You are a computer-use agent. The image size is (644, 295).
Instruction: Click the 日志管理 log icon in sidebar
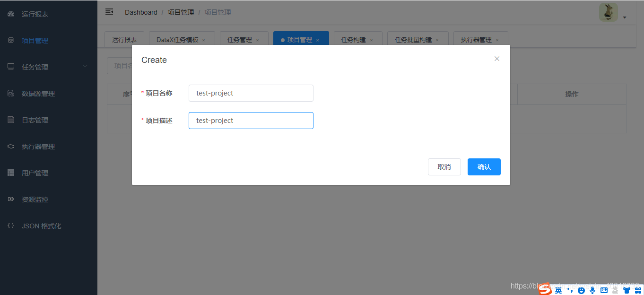pyautogui.click(x=11, y=120)
